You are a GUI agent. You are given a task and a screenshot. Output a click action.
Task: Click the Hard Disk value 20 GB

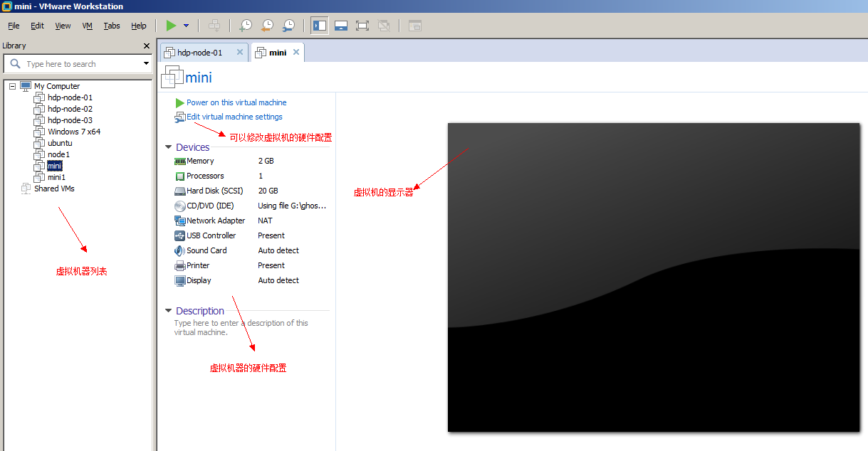point(268,191)
